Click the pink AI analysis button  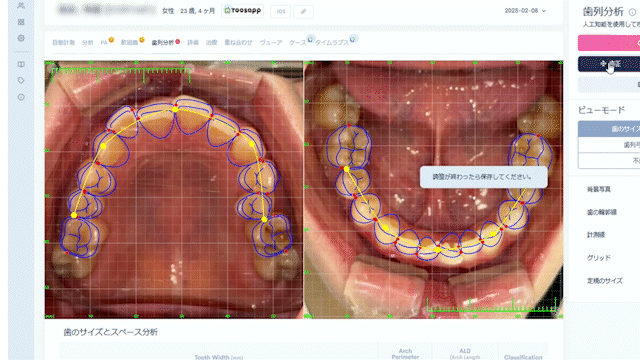609,43
